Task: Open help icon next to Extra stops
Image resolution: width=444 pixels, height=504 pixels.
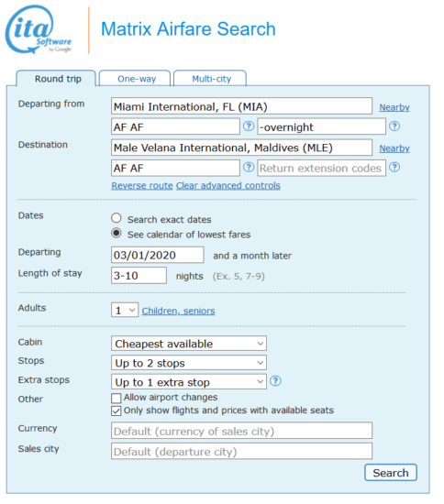Action: click(275, 381)
